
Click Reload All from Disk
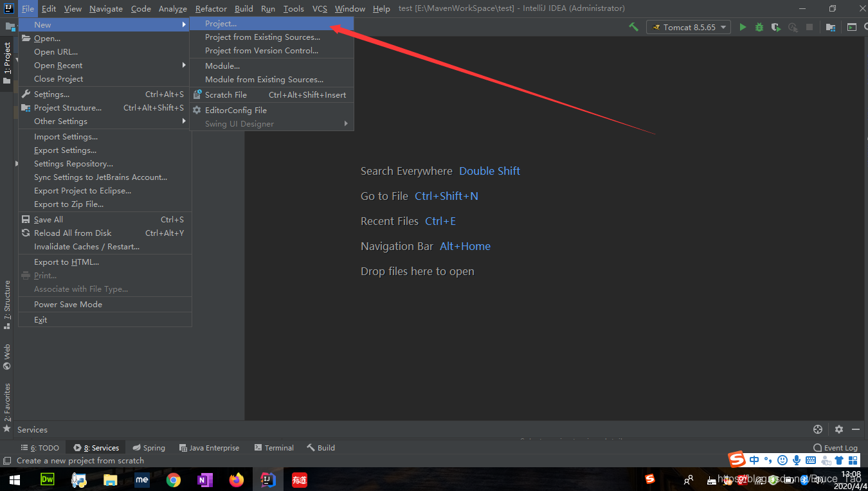104,233
